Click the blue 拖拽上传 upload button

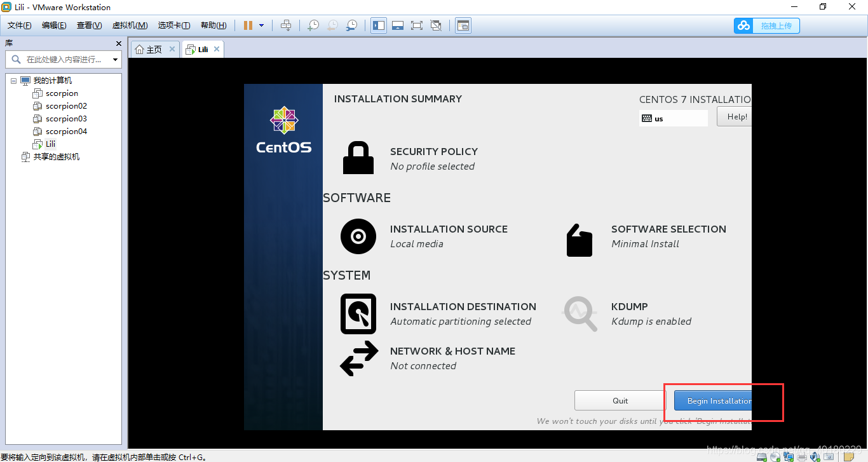point(767,25)
